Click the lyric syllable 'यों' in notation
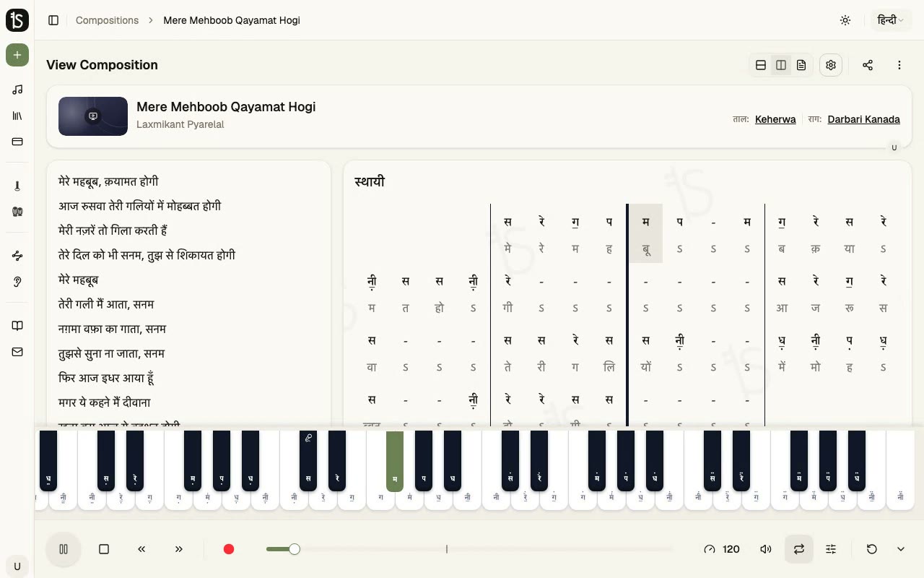This screenshot has width=924, height=578. point(645,367)
